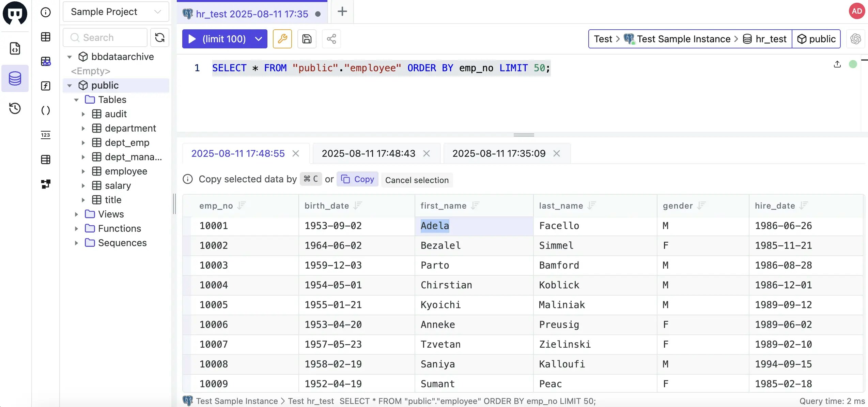The width and height of the screenshot is (868, 407).
Task: Select the hr_test worksheet tab
Action: 251,14
